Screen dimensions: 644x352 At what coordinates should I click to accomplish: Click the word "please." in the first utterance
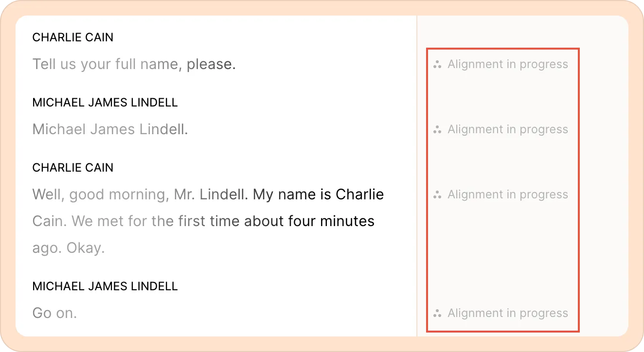point(211,64)
